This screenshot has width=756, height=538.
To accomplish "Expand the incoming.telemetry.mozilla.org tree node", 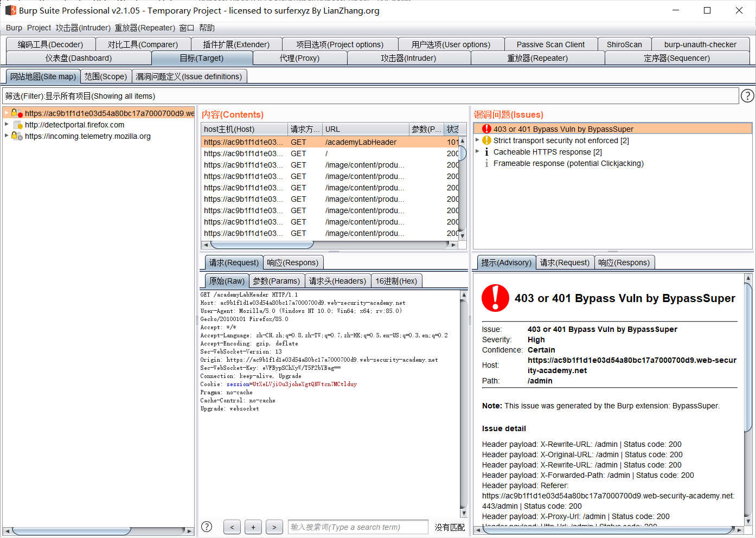I will click(7, 136).
